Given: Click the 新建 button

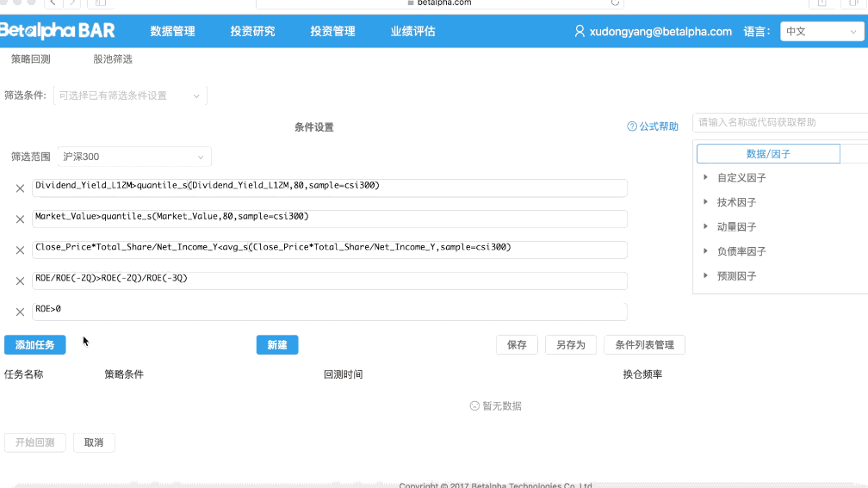Looking at the screenshot, I should tap(277, 345).
